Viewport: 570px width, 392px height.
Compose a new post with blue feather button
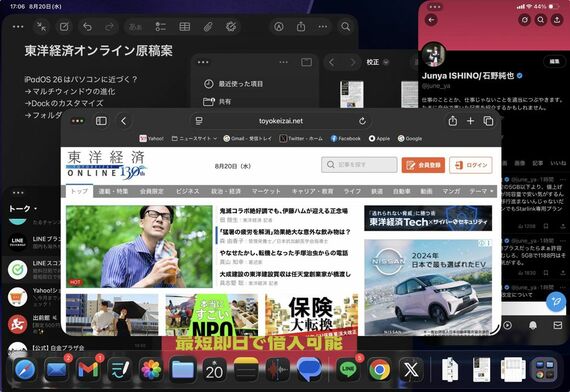click(555, 302)
